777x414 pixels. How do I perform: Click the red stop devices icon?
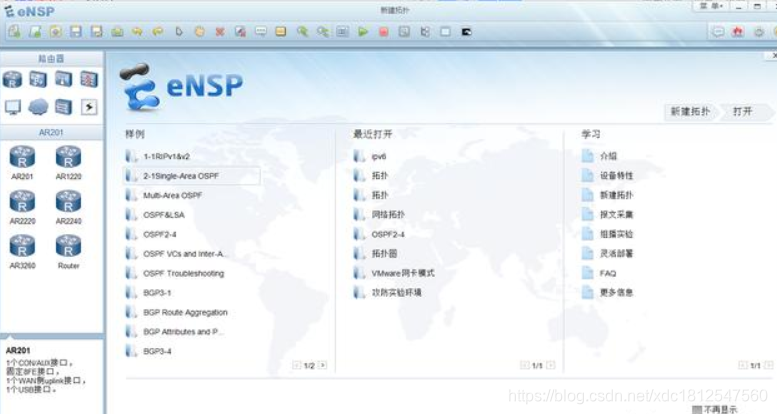click(x=384, y=32)
